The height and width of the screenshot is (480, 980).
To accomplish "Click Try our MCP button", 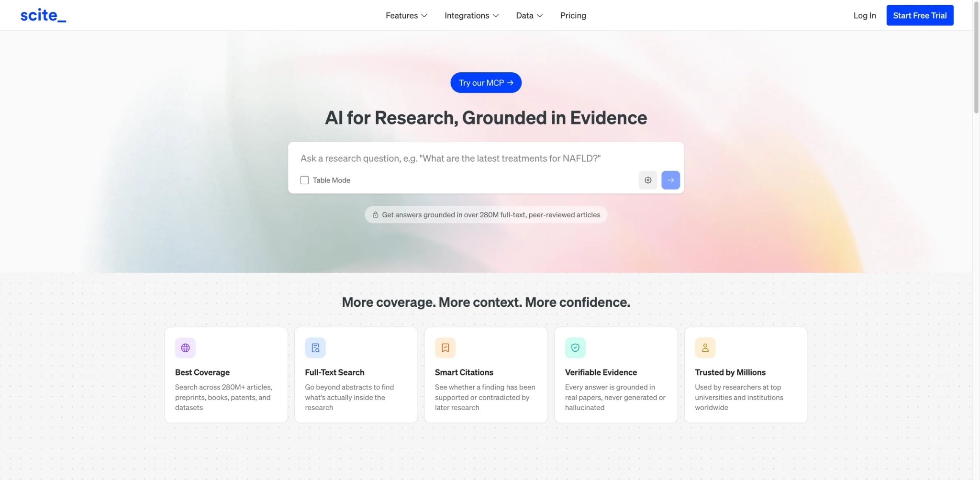I will coord(486,83).
